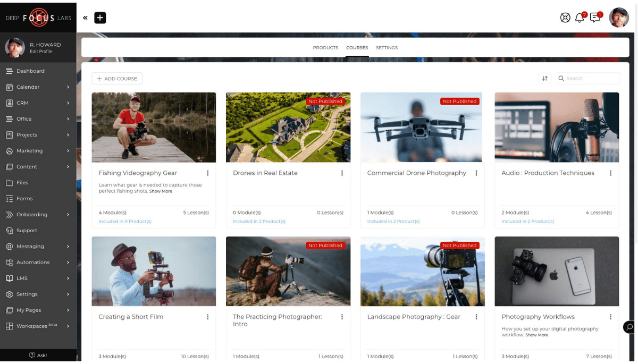Click the Ask! button at the sidebar bottom

coord(38,355)
